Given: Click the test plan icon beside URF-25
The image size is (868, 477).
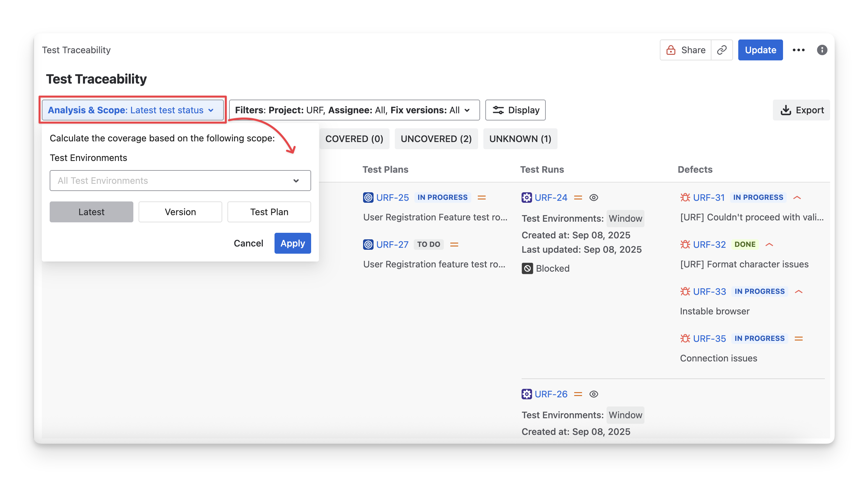Looking at the screenshot, I should (x=368, y=197).
